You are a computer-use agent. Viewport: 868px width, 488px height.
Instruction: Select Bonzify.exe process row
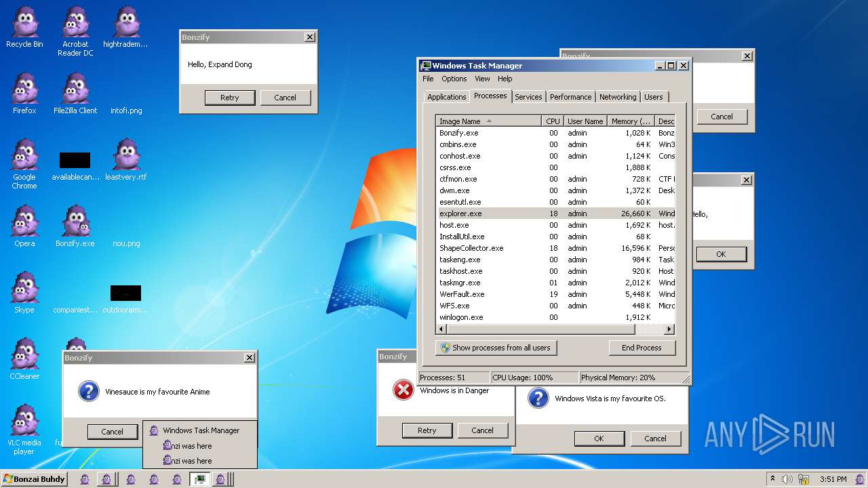(555, 133)
